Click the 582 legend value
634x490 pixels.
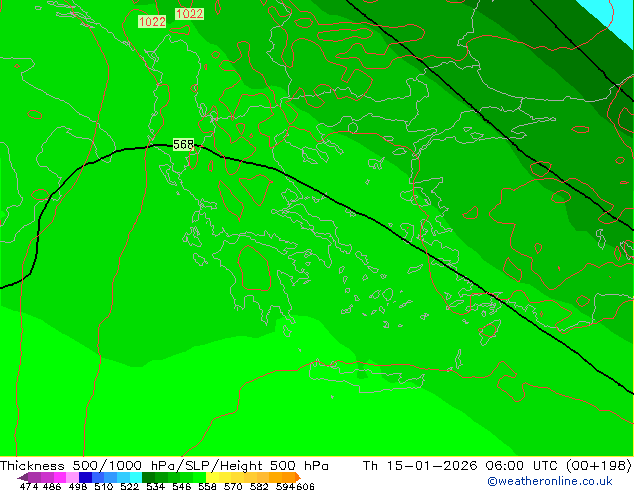point(259,486)
